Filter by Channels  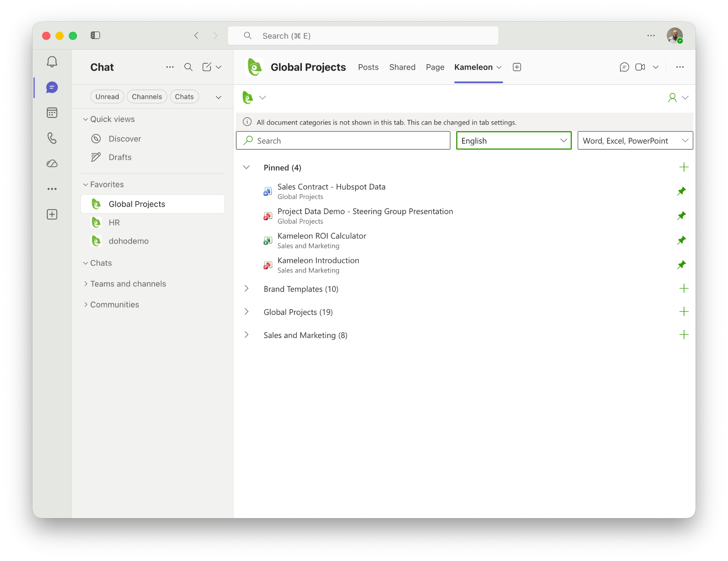coord(147,97)
